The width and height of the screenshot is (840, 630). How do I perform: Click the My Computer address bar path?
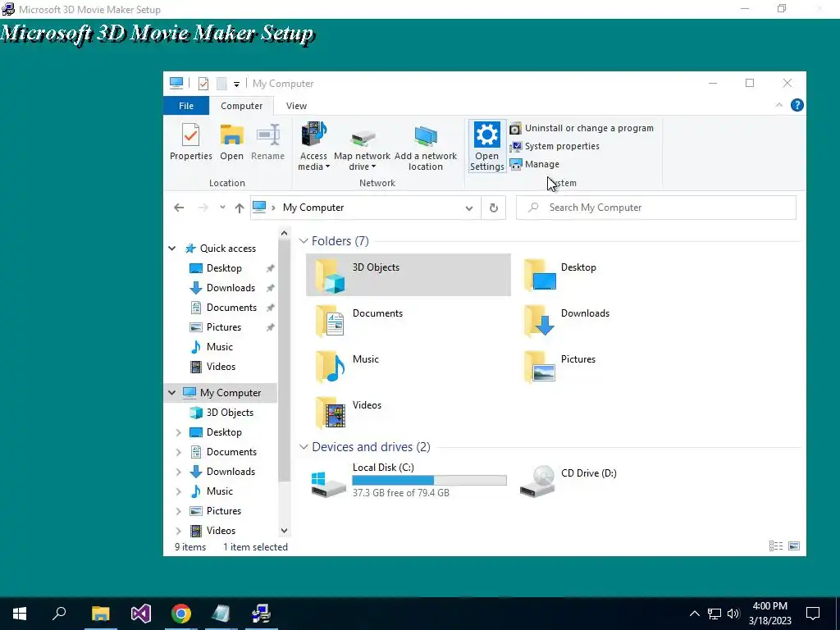point(313,208)
